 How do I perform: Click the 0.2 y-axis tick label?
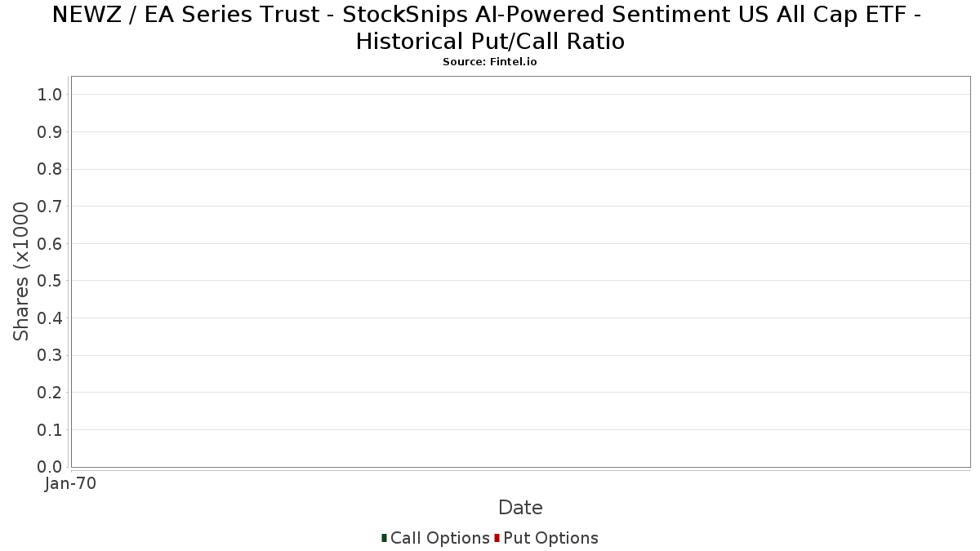(x=50, y=393)
